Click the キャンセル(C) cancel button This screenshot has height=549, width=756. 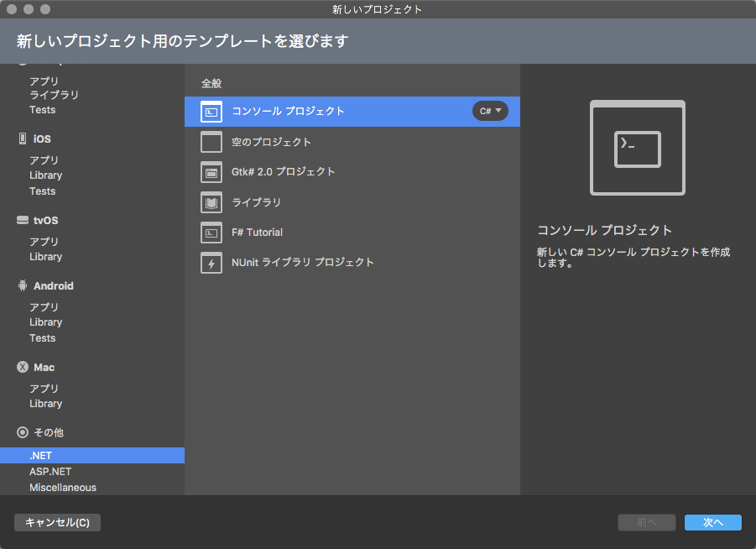(57, 522)
